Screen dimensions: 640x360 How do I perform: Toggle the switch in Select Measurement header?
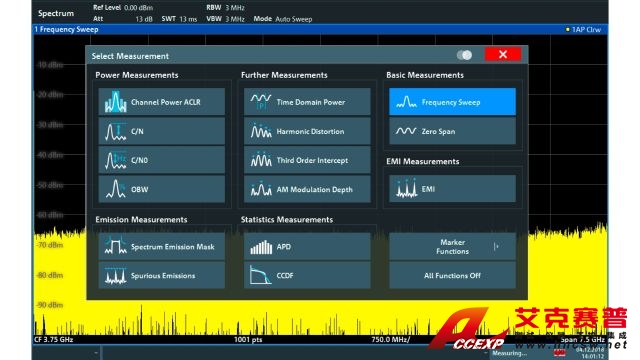[x=464, y=55]
